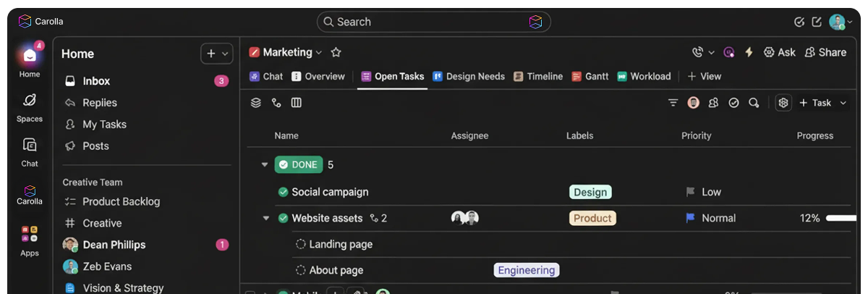Screen dimensions: 868x294
Task: Collapse the Website assets subtasks
Action: pyautogui.click(x=265, y=218)
